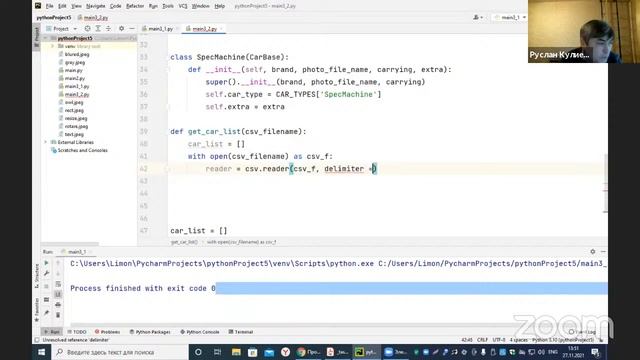Hide the Project tool window
Image resolution: width=640 pixels, height=360 pixels.
(132, 29)
